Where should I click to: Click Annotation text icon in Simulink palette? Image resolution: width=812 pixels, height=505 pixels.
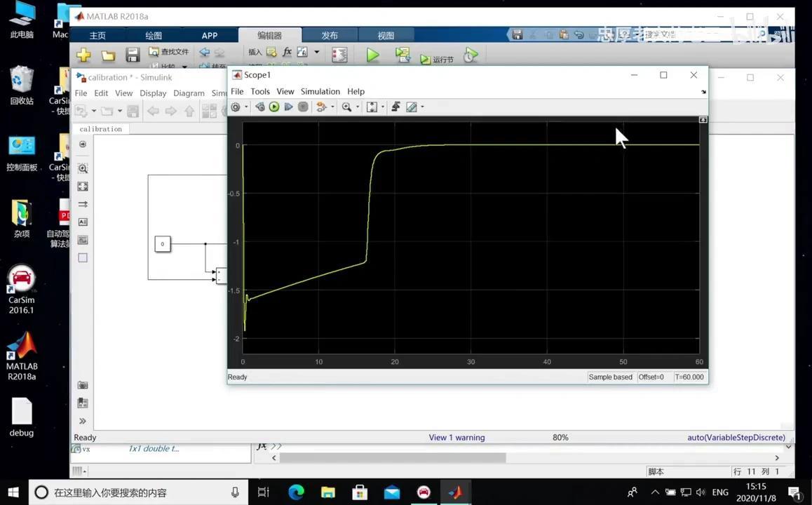click(83, 222)
